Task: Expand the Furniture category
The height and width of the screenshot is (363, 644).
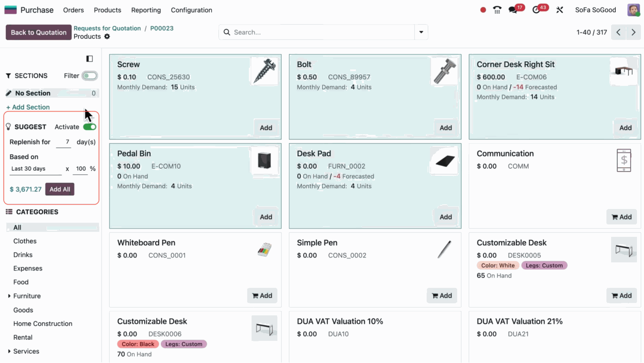Action: click(x=9, y=296)
